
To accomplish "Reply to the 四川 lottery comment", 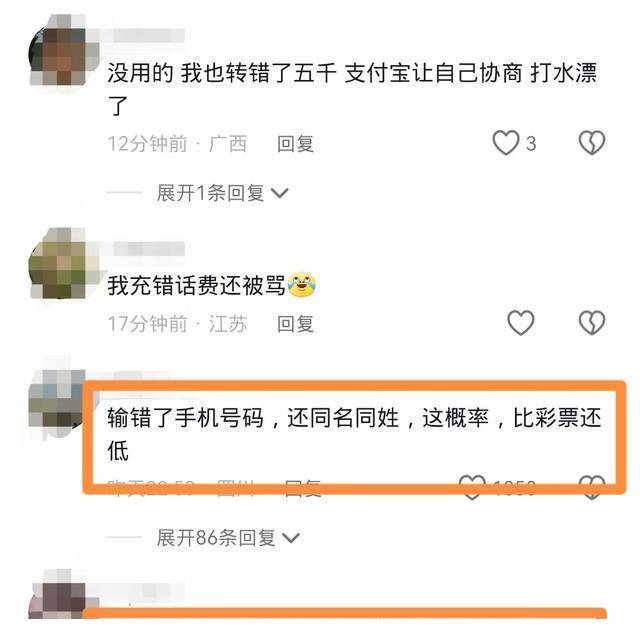I will pos(303,488).
